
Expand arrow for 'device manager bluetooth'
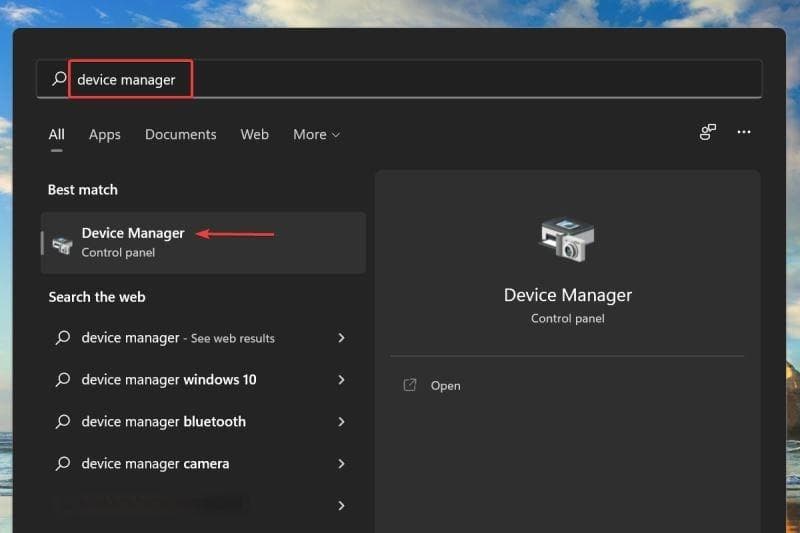tap(341, 422)
